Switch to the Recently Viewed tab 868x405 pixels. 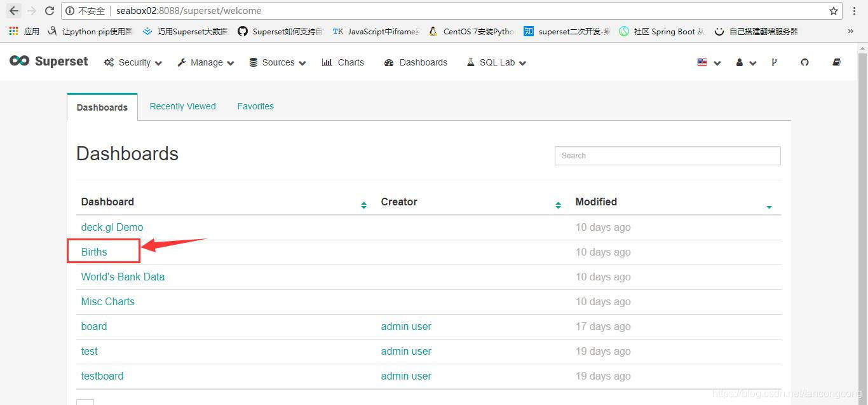point(182,106)
